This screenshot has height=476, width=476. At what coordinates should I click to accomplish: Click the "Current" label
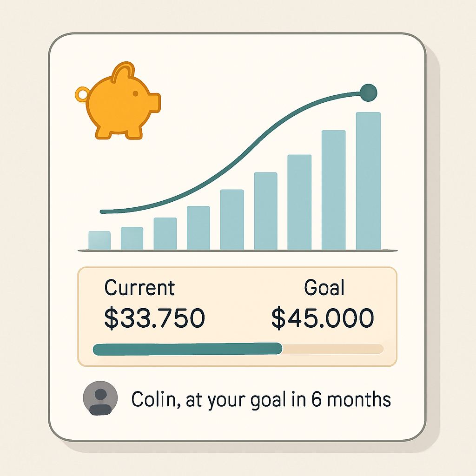(139, 288)
